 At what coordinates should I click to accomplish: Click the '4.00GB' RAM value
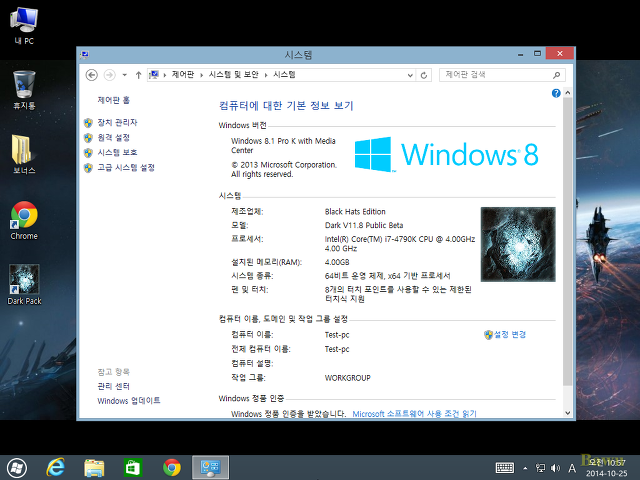(x=337, y=262)
